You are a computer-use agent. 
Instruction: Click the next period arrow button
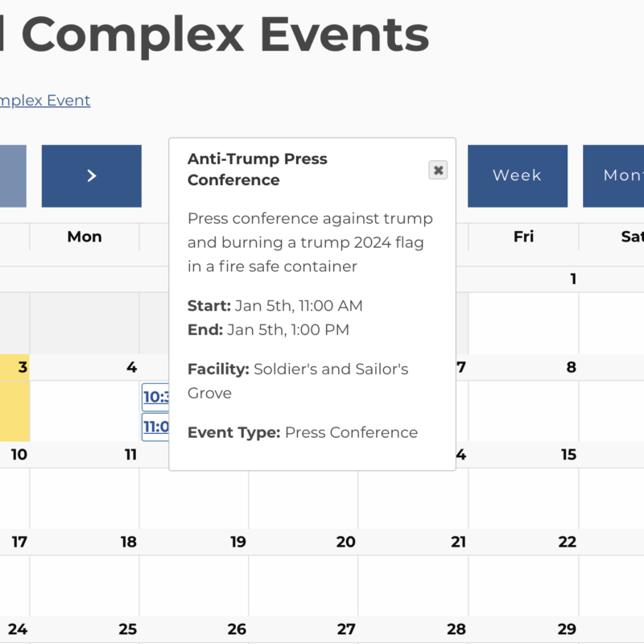pos(91,175)
